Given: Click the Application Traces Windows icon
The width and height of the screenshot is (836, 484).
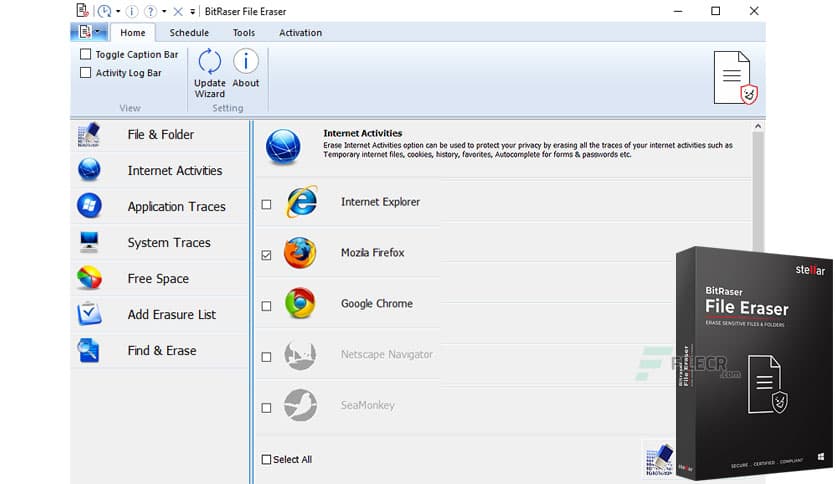Looking at the screenshot, I should click(x=89, y=206).
